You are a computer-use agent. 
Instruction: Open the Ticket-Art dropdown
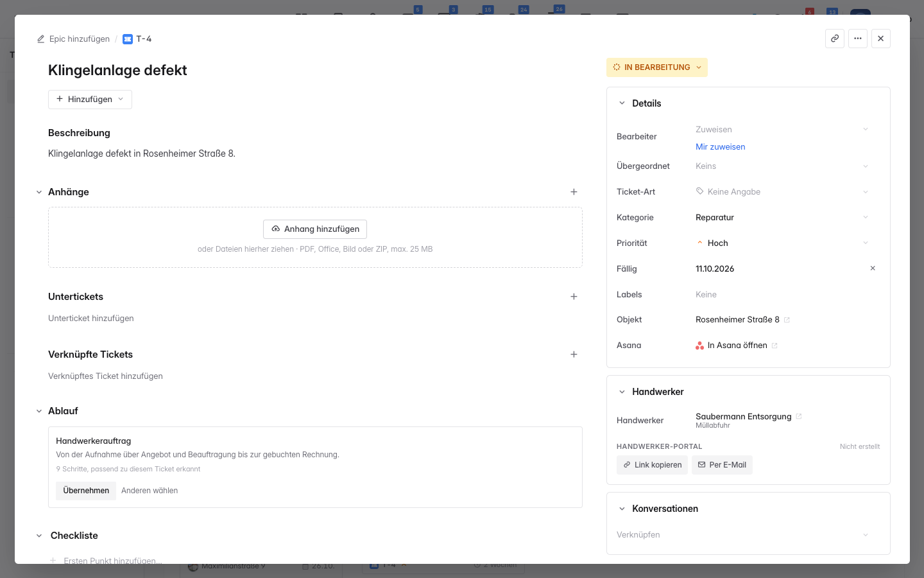tap(782, 192)
